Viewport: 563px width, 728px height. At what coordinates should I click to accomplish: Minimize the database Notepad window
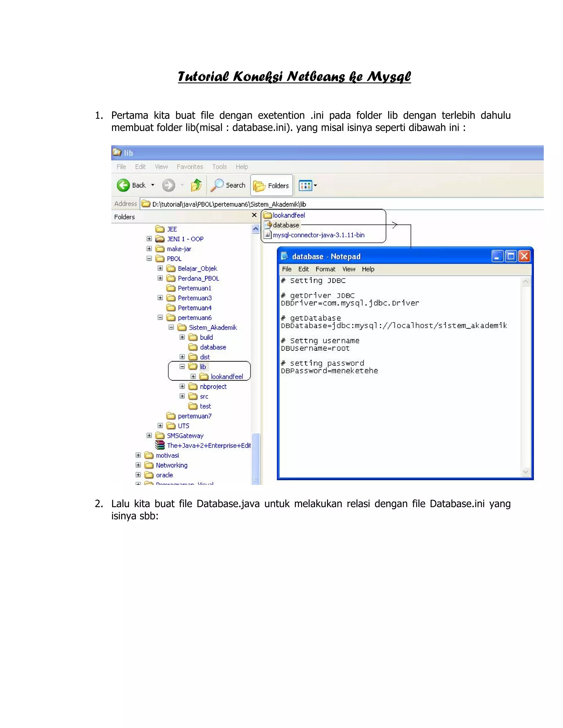[497, 256]
